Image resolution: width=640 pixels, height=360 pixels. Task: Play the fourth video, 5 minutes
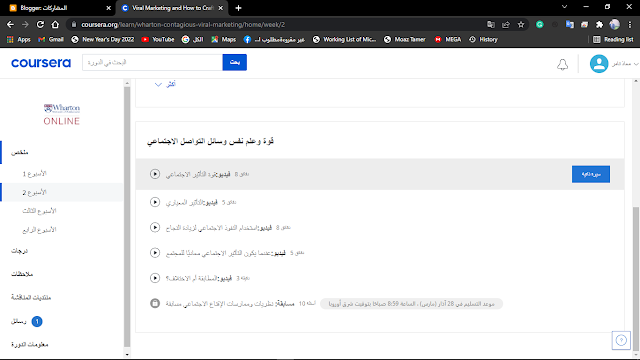coord(155,253)
